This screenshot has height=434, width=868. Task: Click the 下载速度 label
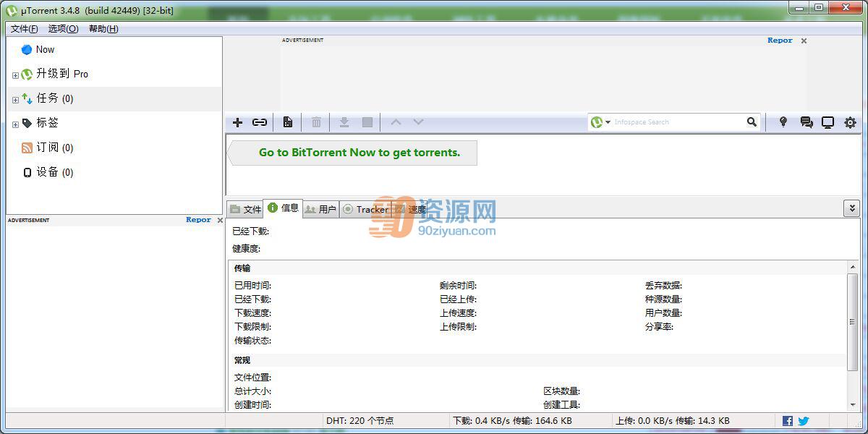252,313
